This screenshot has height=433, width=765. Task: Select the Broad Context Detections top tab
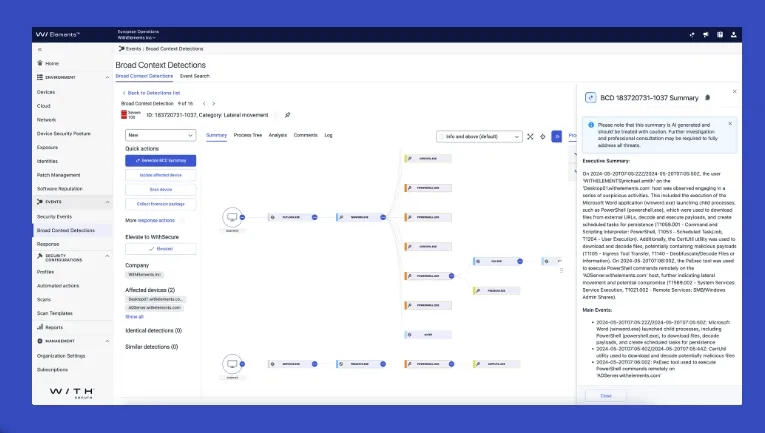pyautogui.click(x=144, y=76)
